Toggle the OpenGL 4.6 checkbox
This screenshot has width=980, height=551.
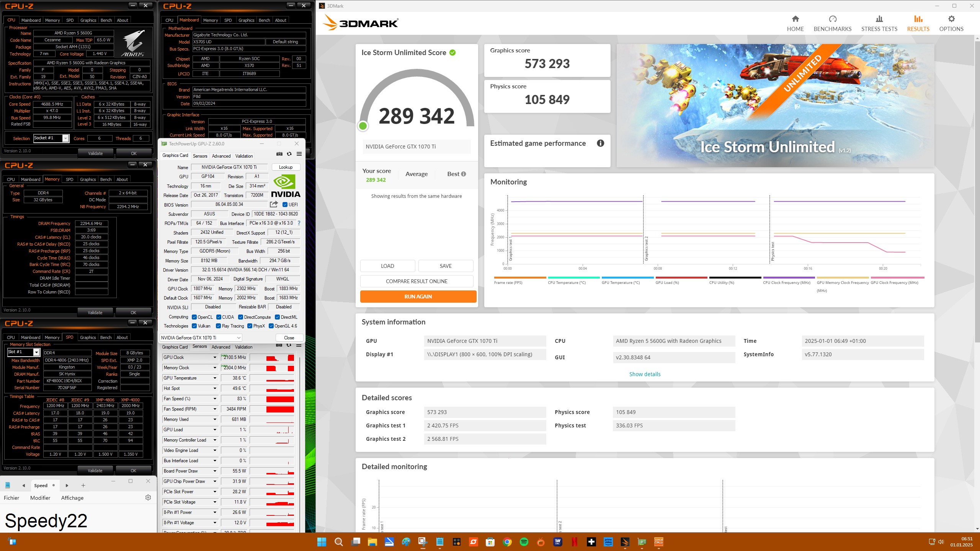[271, 326]
